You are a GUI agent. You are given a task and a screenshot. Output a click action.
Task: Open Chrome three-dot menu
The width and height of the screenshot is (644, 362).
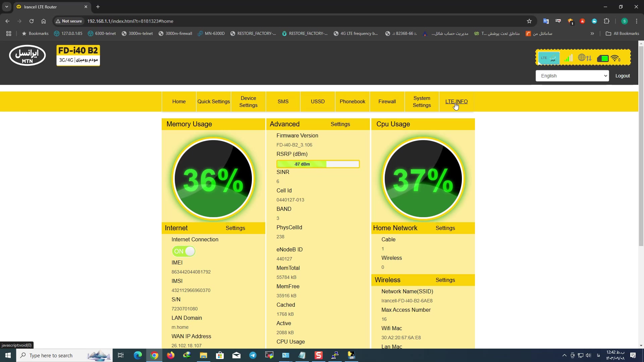coord(637,21)
